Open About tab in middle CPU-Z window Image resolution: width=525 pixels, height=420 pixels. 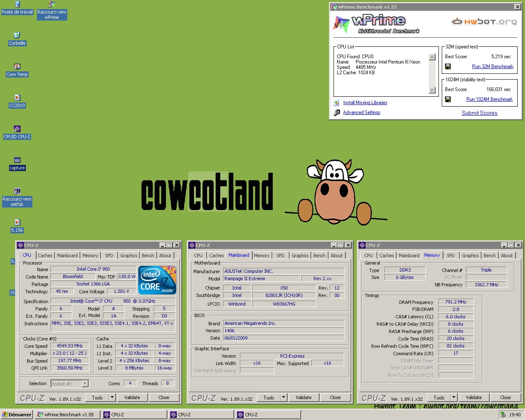click(x=337, y=256)
